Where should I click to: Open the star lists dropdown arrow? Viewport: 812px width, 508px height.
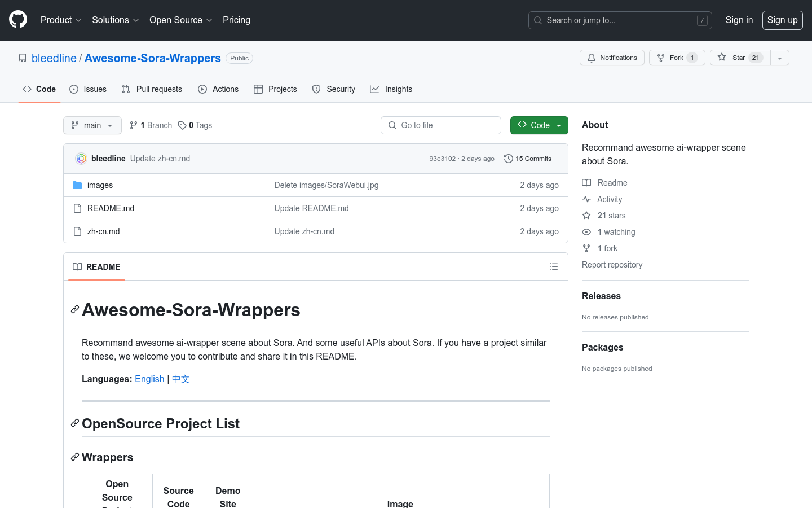coord(780,58)
